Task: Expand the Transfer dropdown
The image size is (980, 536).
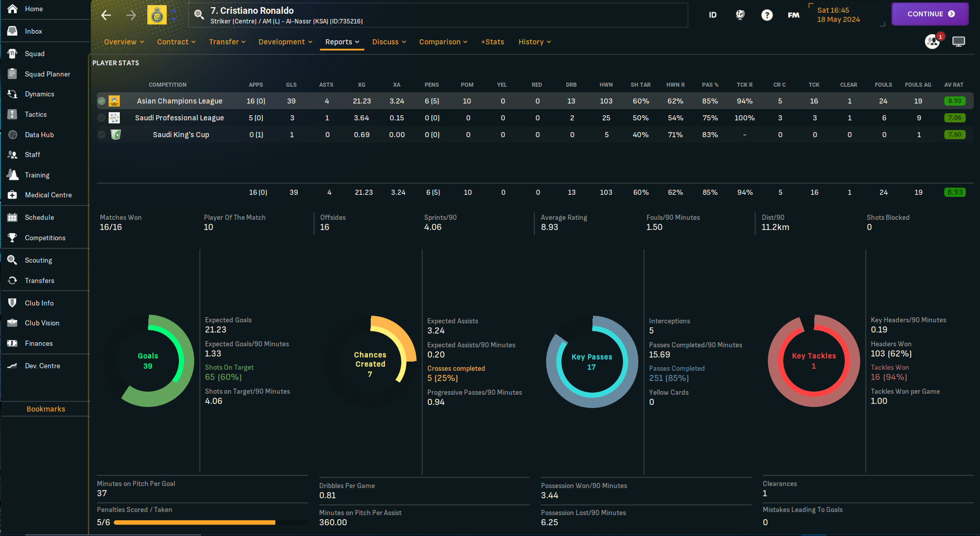Action: pos(227,42)
